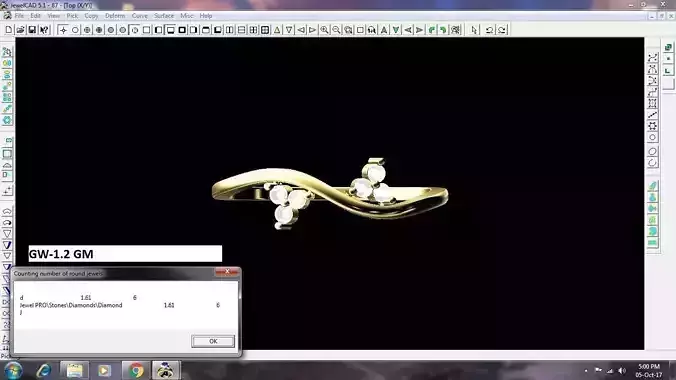The image size is (676, 380).
Task: Click the Windows Start button
Action: tap(13, 371)
